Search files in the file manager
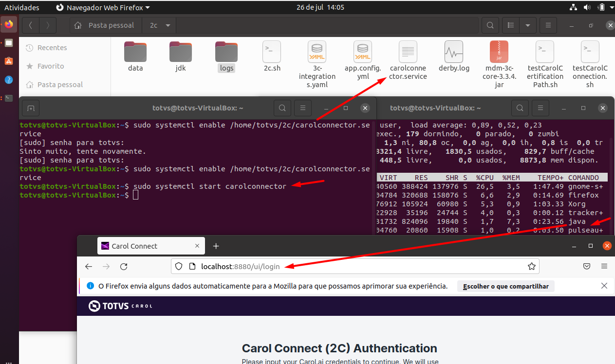 (x=490, y=25)
